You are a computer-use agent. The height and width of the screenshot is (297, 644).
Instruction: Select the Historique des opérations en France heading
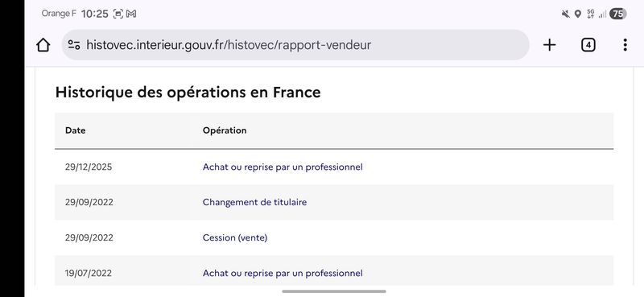coord(188,93)
